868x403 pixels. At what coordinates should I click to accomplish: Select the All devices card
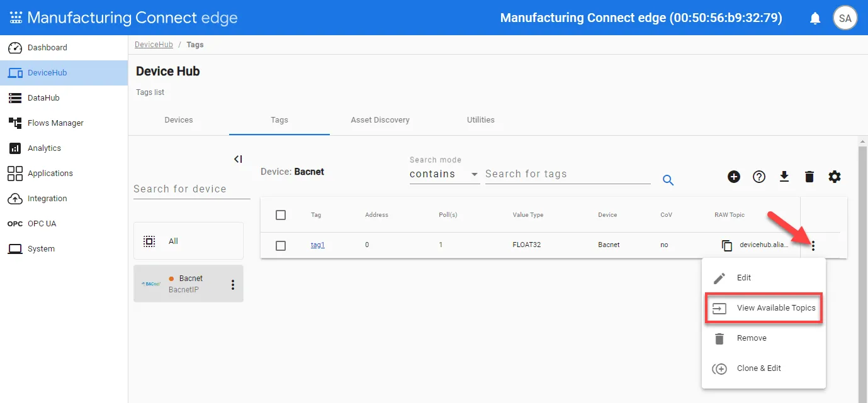click(x=188, y=241)
